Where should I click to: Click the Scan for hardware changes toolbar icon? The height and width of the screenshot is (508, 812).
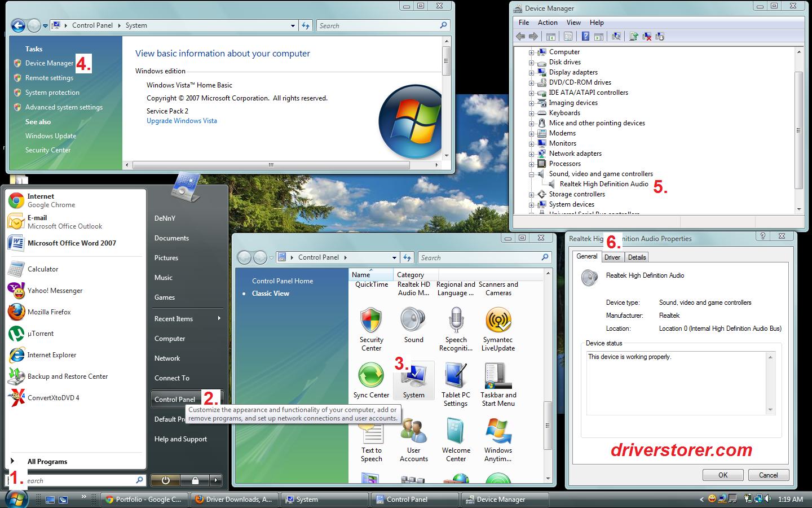point(616,37)
